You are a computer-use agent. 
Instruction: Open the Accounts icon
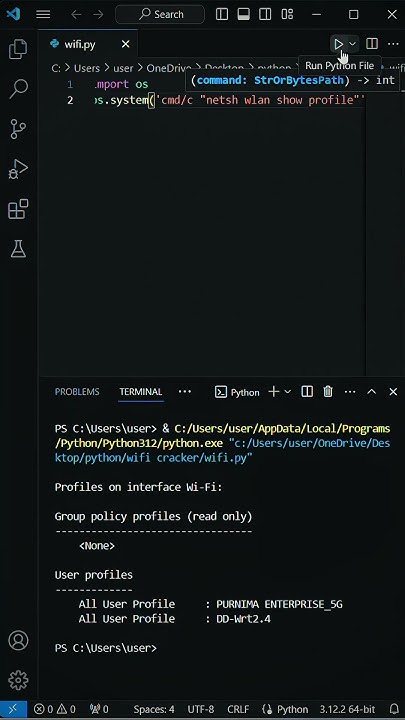point(18,640)
